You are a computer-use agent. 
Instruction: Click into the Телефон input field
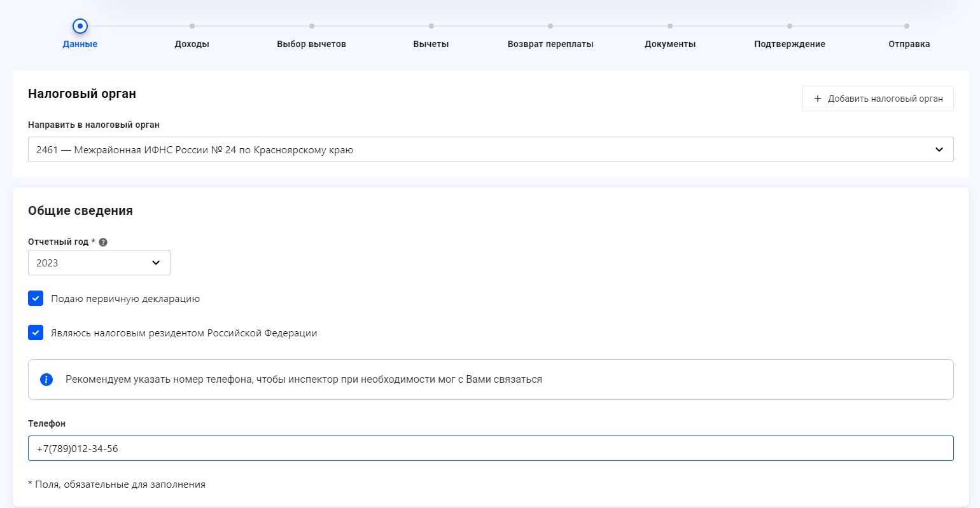click(x=491, y=448)
